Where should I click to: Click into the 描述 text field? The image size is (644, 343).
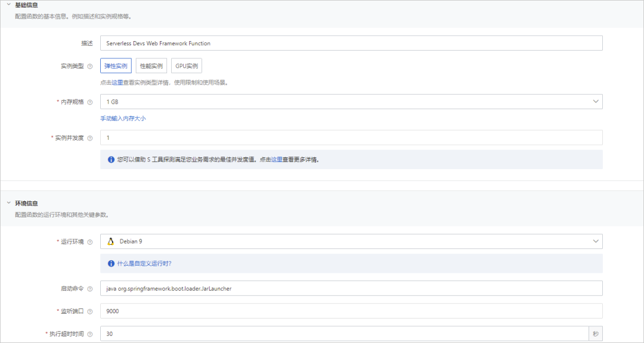351,43
